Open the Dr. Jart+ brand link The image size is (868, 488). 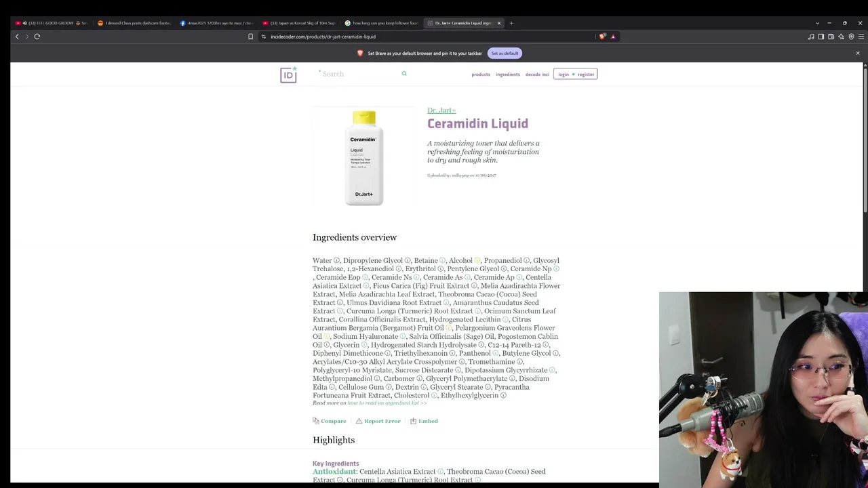click(x=441, y=110)
